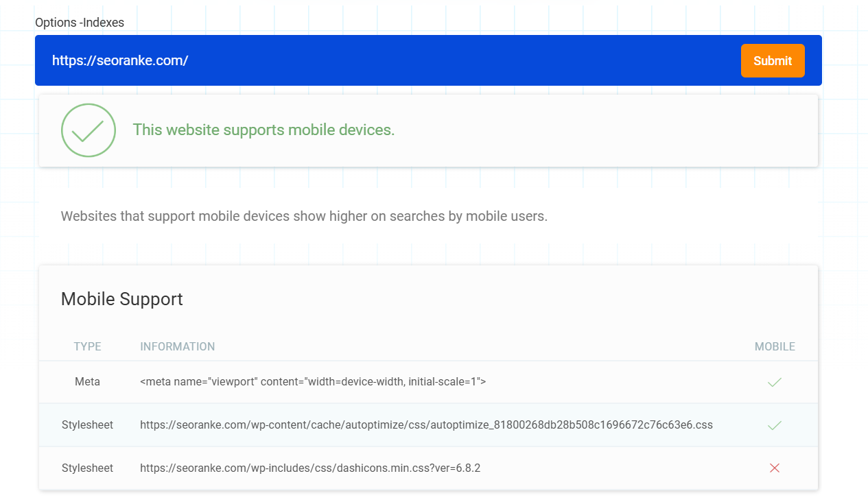This screenshot has height=502, width=868.
Task: Click the Stylesheet label in the dashicons row
Action: coord(87,468)
